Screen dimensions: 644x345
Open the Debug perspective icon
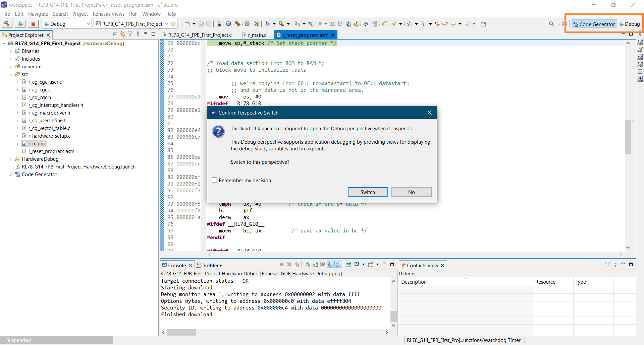click(x=629, y=24)
